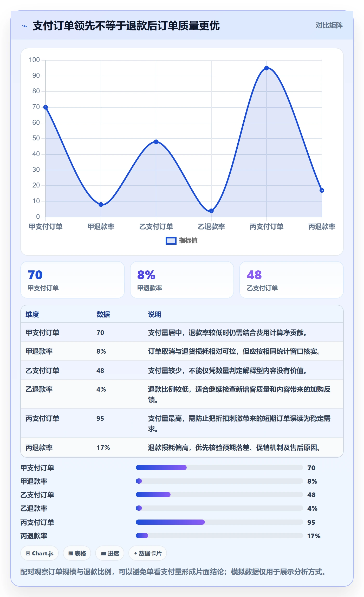Image resolution: width=364 pixels, height=597 pixels.
Task: Click x-axis label 甲支付订单
Action: [45, 226]
